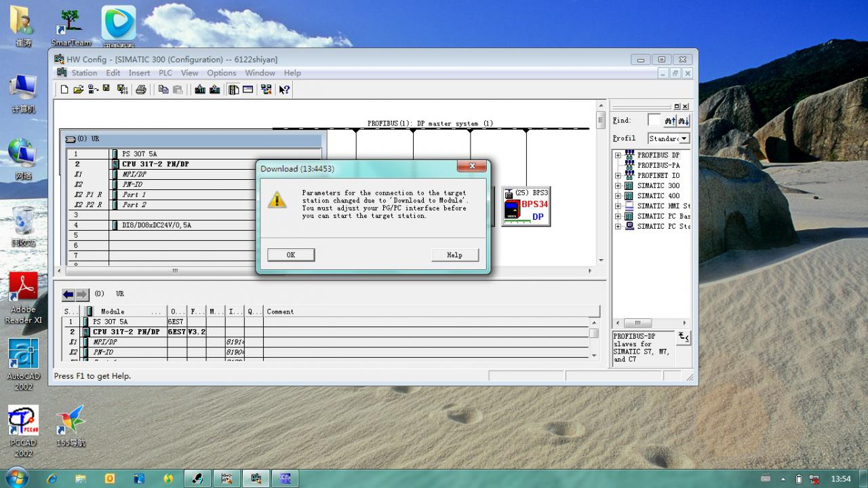This screenshot has height=488, width=868.
Task: Expand the SIMATIC 300 tree node
Action: point(618,186)
